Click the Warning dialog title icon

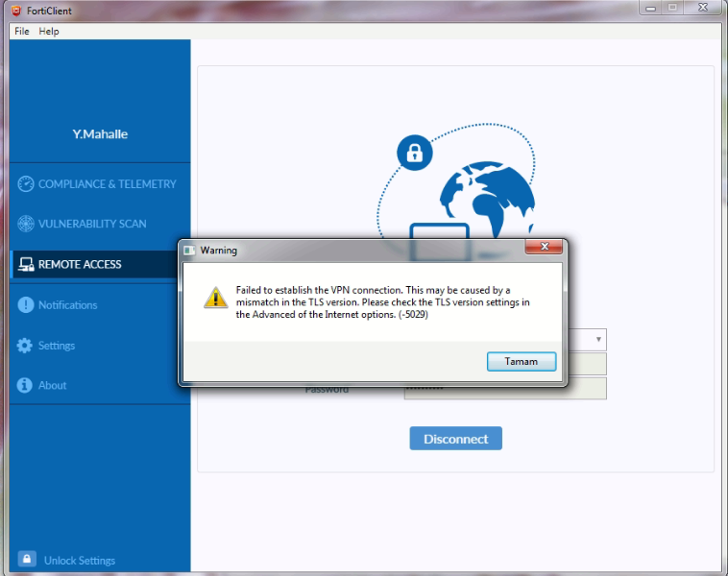189,251
